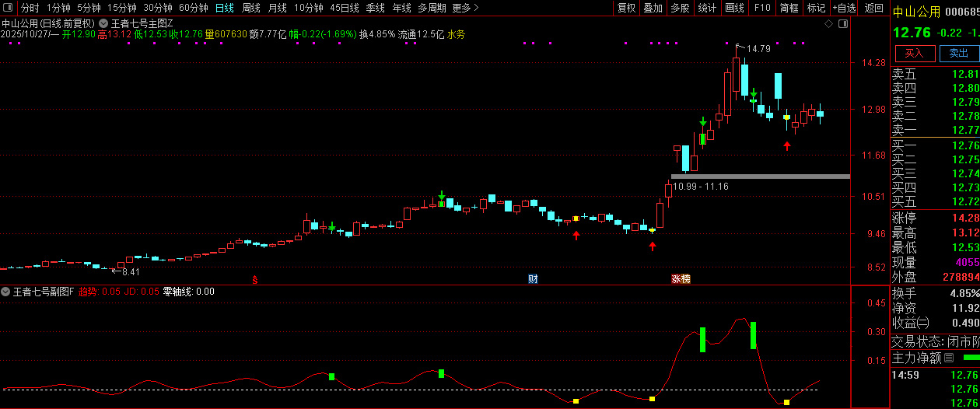Select the 10分钟 period
This screenshot has height=409, width=980.
click(309, 8)
